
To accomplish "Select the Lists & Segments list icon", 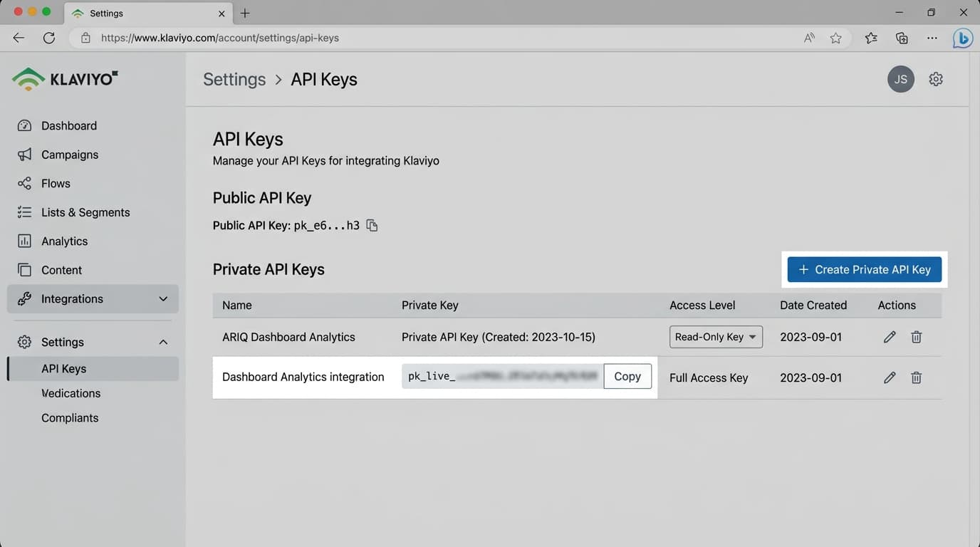I will click(24, 212).
